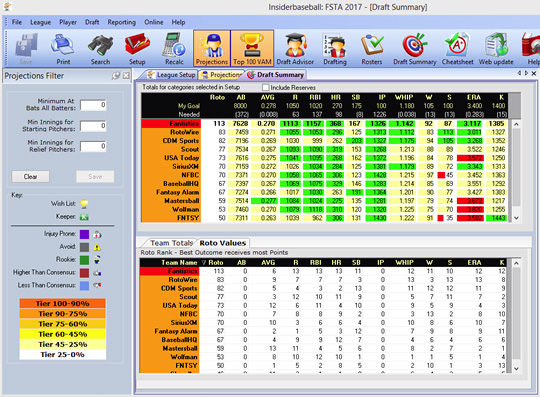Select the Draft Summary tab
The height and width of the screenshot is (397, 540).
pos(276,75)
